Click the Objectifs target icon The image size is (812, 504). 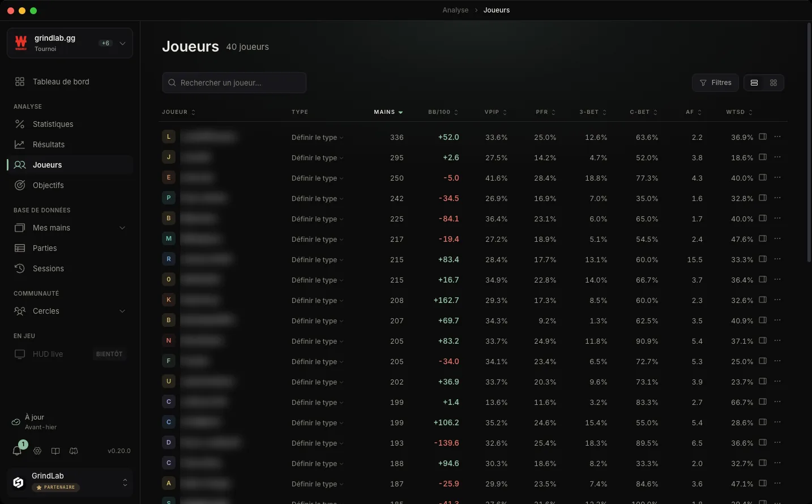coord(20,185)
